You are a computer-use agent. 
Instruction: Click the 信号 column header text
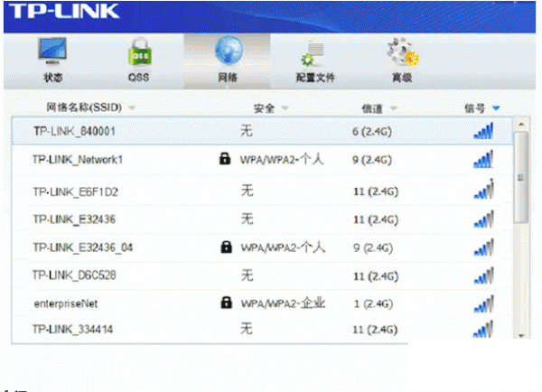[475, 108]
